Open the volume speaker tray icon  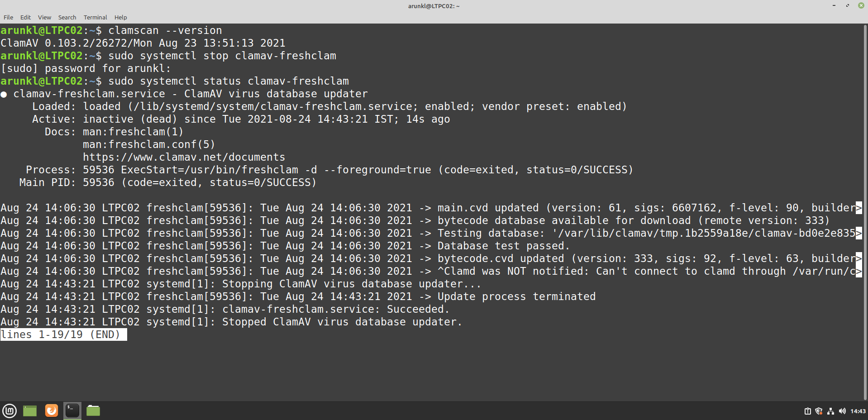coord(842,411)
